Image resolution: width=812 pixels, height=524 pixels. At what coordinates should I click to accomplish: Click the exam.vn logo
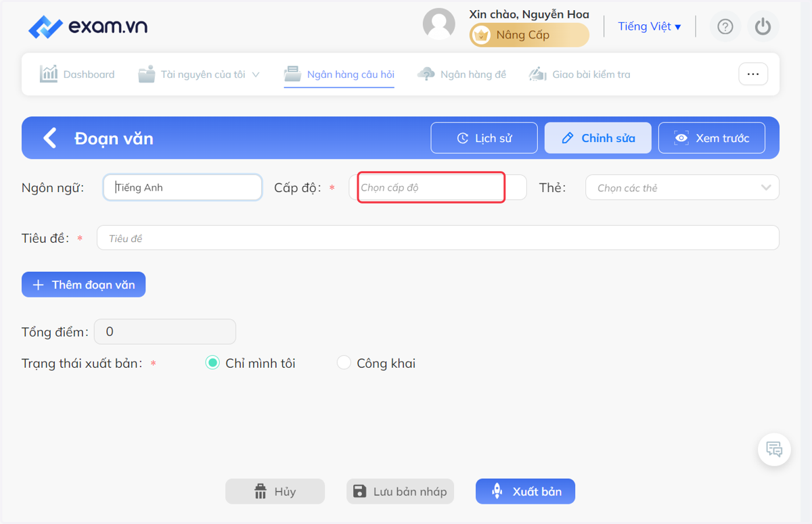tap(88, 27)
